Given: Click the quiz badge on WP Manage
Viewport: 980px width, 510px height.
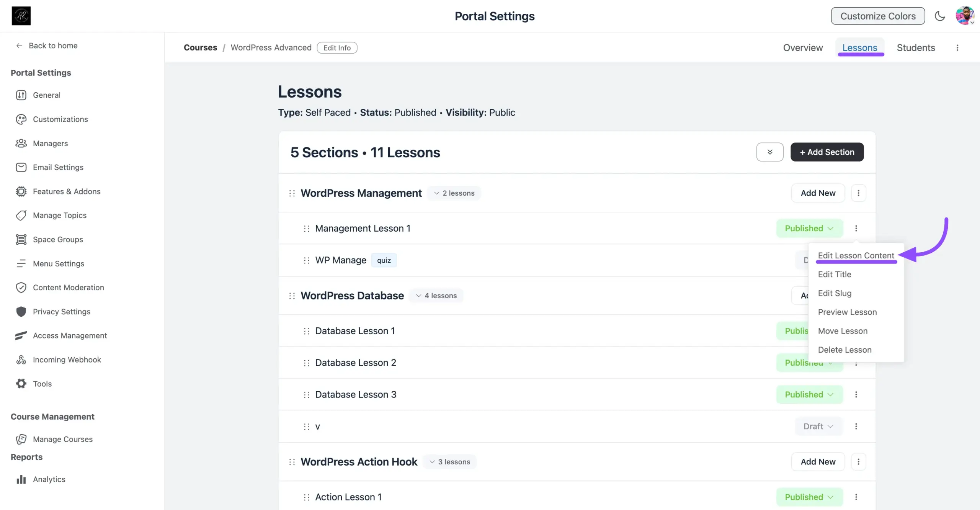Looking at the screenshot, I should [384, 260].
